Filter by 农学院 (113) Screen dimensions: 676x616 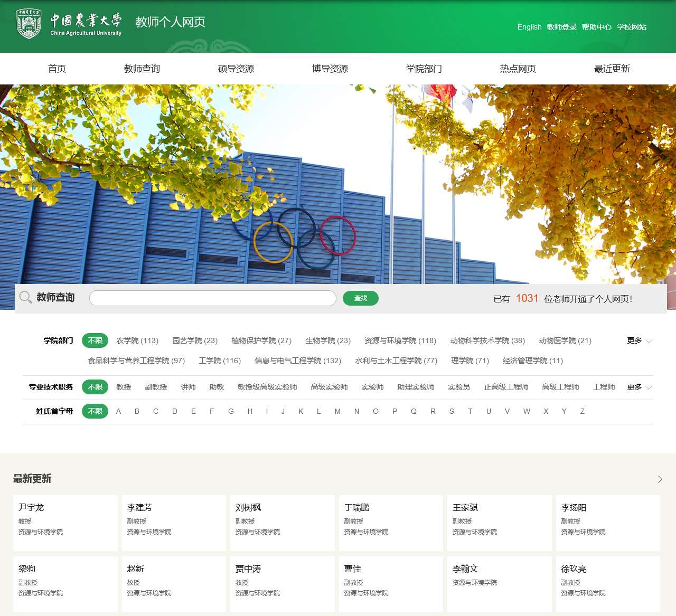point(137,340)
